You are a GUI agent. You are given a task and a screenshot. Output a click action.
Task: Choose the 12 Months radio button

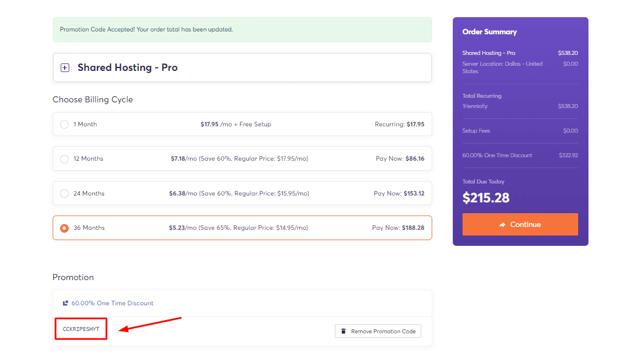[x=64, y=159]
